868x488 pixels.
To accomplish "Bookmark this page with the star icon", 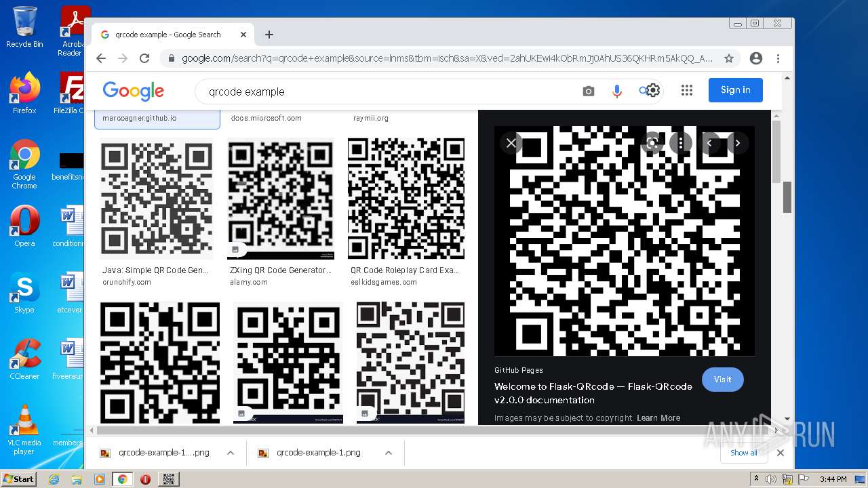I will pyautogui.click(x=729, y=58).
